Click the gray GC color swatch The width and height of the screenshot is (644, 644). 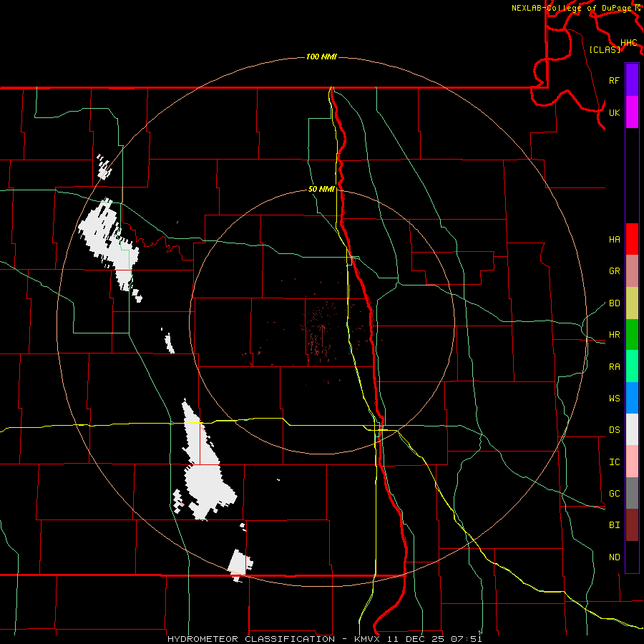(632, 493)
